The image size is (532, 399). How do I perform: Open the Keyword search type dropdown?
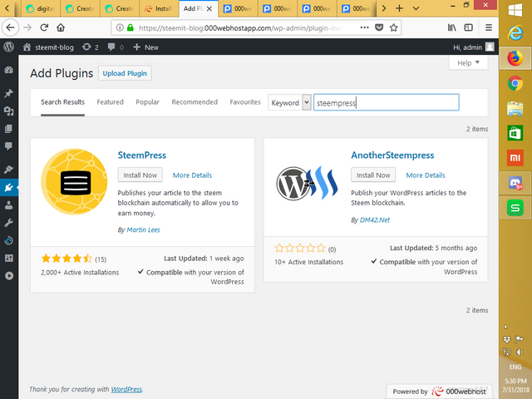click(289, 102)
